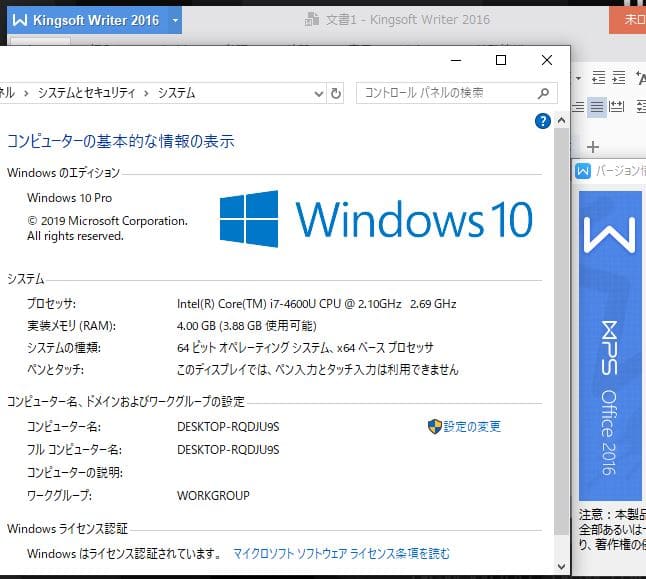Click the increase indent icon in Writer

pos(619,78)
